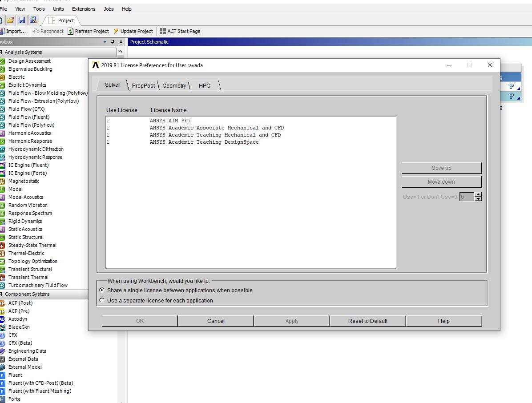Open the File menu

(4, 9)
